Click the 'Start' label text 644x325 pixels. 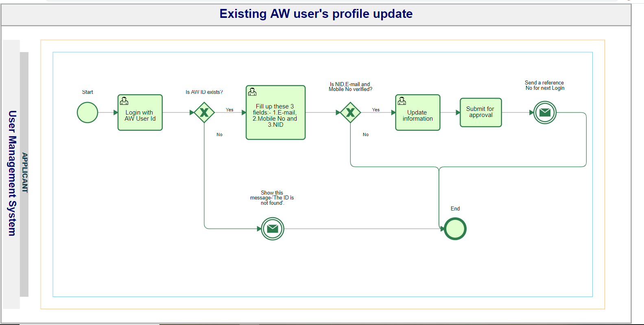[87, 92]
